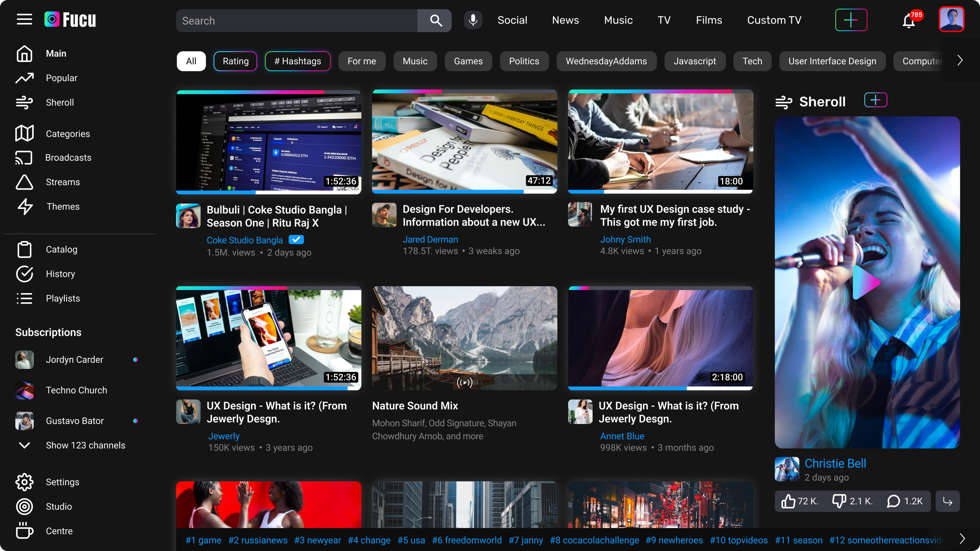Click the magnifier search button
Image resolution: width=980 pixels, height=551 pixels.
coord(435,21)
